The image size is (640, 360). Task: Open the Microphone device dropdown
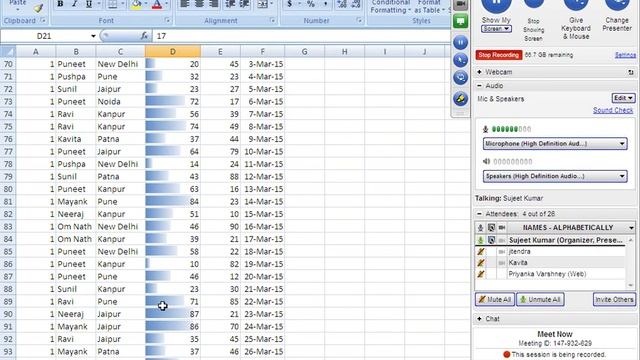point(555,144)
